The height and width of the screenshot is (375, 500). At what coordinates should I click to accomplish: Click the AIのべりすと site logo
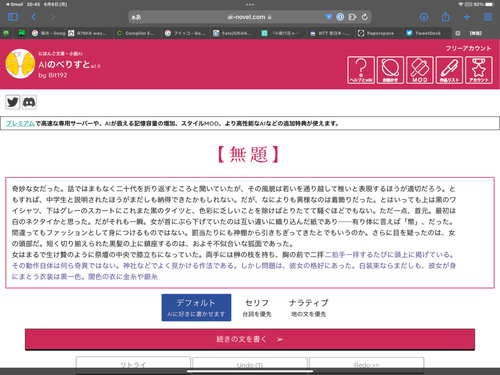point(20,64)
